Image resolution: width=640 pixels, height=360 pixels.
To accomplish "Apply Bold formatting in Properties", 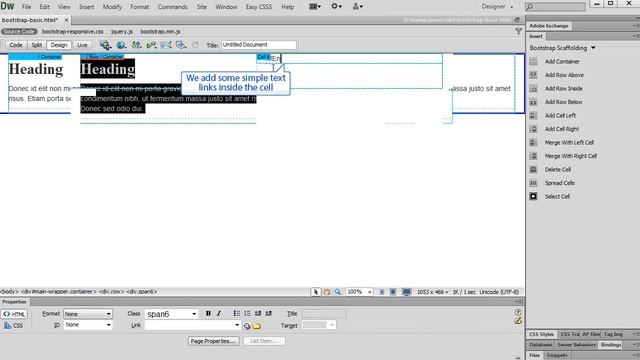I will (x=208, y=313).
